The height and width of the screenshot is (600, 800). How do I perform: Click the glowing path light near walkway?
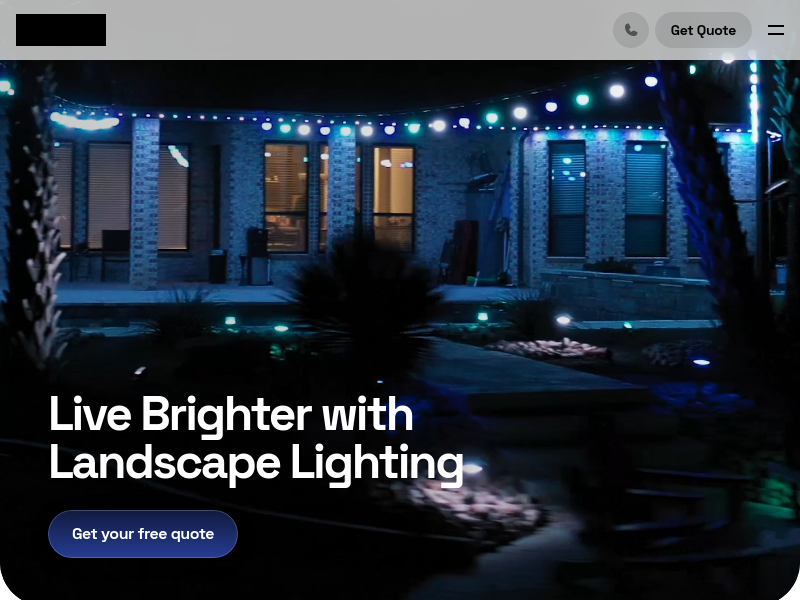click(x=563, y=320)
